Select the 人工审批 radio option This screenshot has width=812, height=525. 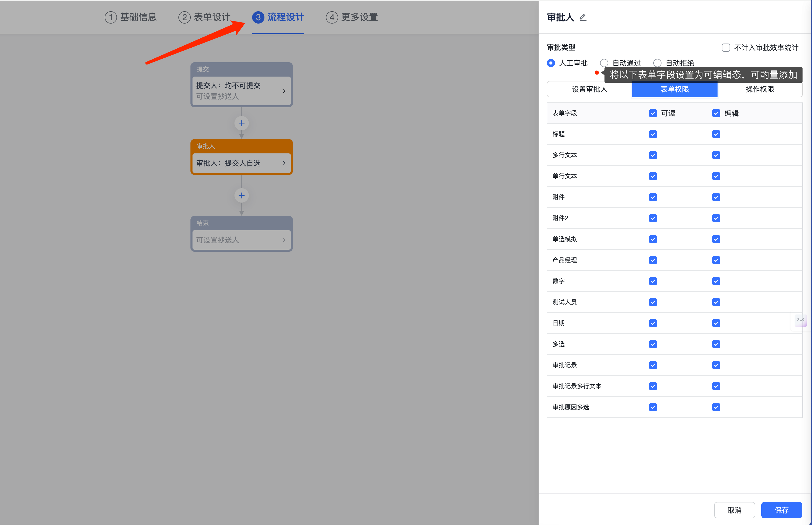coord(551,63)
